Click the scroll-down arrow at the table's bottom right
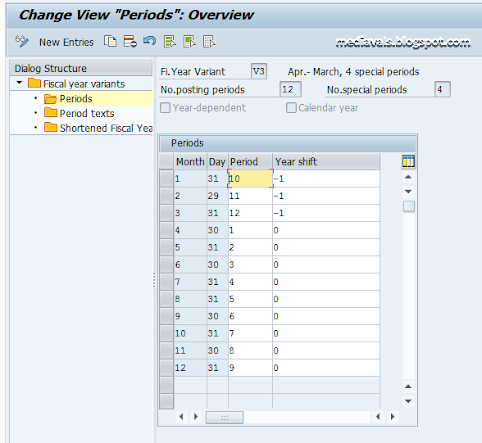 tap(408, 401)
